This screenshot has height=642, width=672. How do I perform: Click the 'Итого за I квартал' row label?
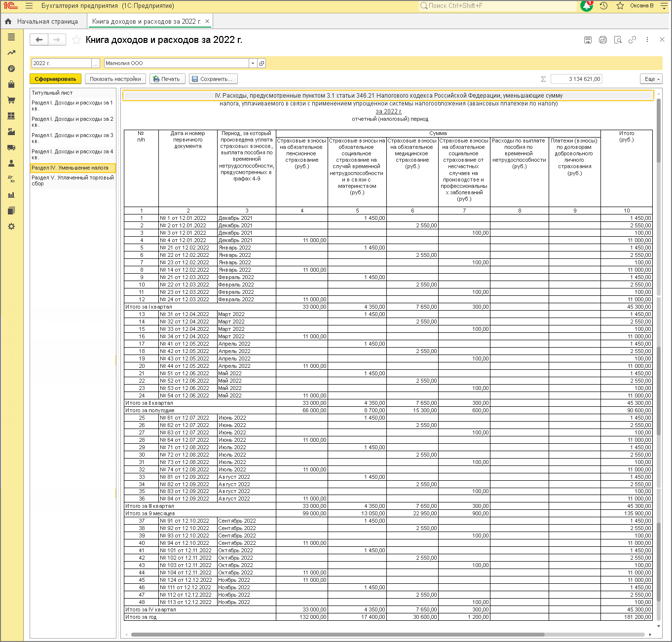tap(149, 307)
